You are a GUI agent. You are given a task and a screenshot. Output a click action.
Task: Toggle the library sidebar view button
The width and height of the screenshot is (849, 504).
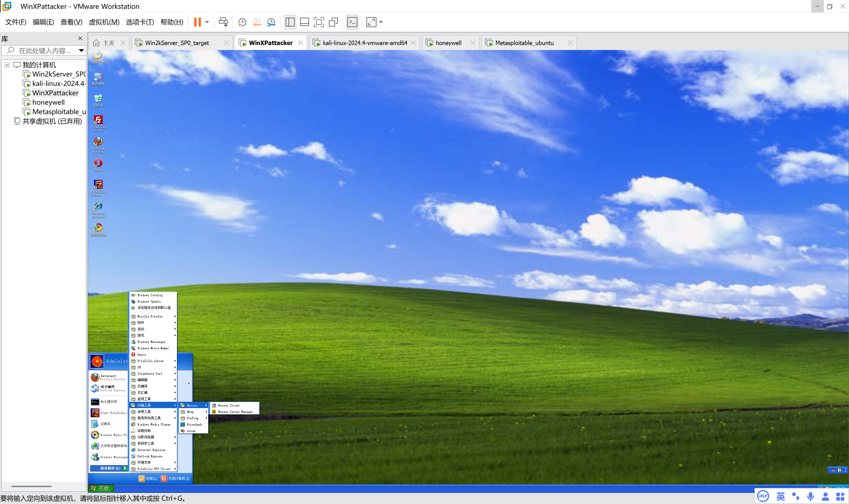click(x=290, y=22)
